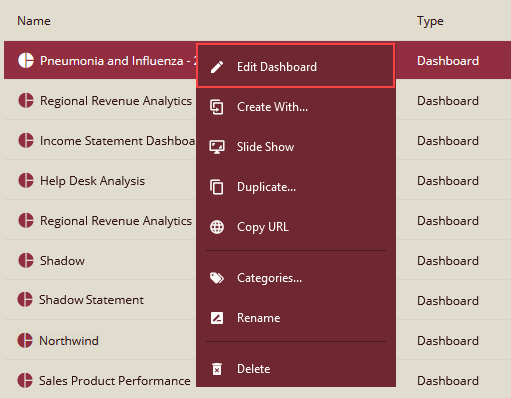Choose Rename in the context menu

[x=296, y=318]
